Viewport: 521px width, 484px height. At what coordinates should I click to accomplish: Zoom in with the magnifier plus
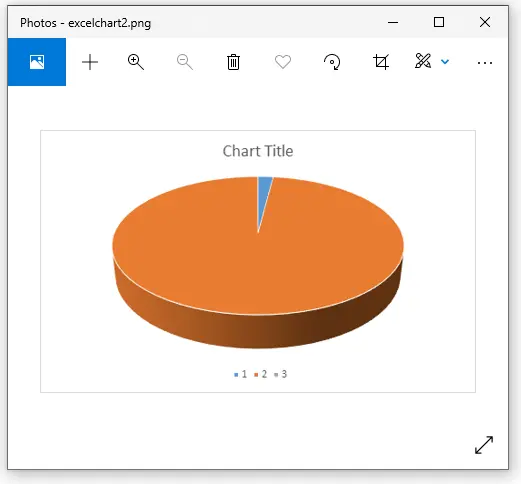coord(136,62)
